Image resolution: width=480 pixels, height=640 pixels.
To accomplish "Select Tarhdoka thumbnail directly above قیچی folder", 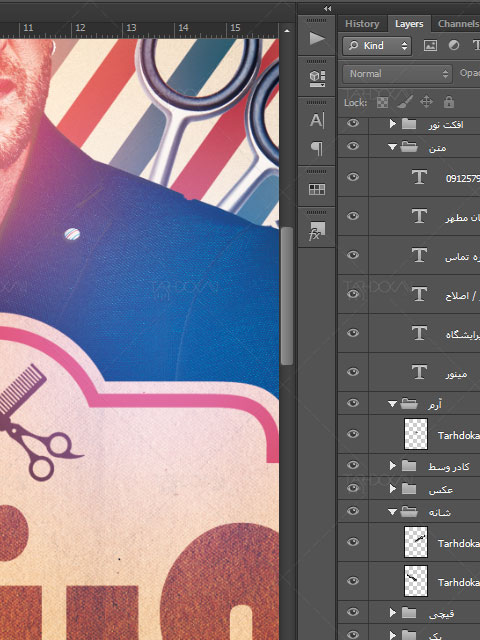I will click(x=416, y=581).
